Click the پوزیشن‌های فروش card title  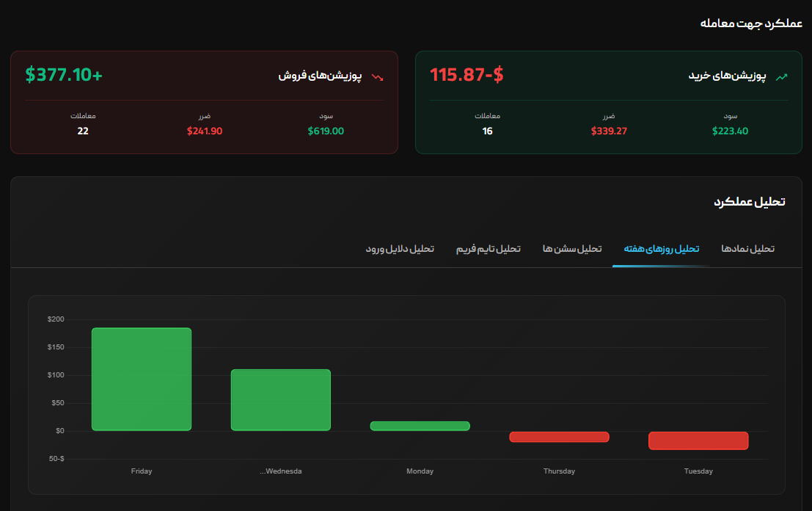pyautogui.click(x=320, y=76)
